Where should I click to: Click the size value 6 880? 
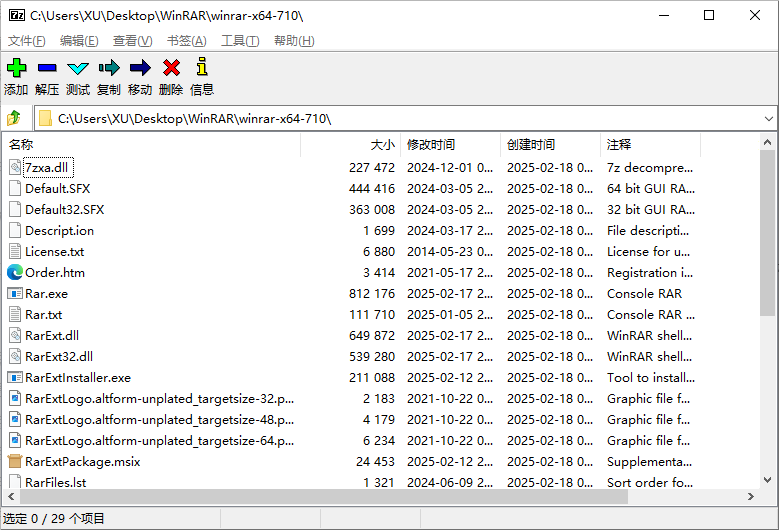(x=379, y=252)
